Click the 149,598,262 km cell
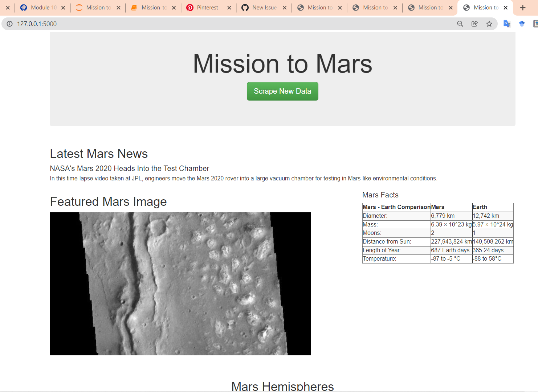The width and height of the screenshot is (538, 392). [493, 242]
